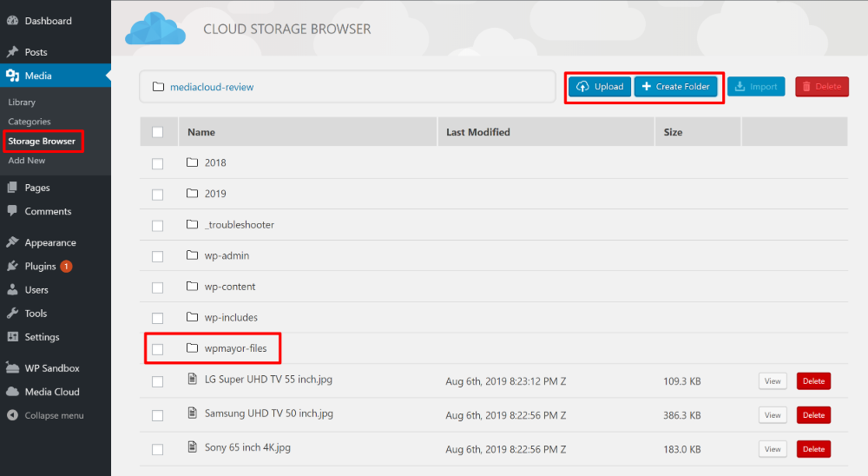Click the folder icon for wp-includes
The height and width of the screenshot is (476, 868).
pos(192,317)
